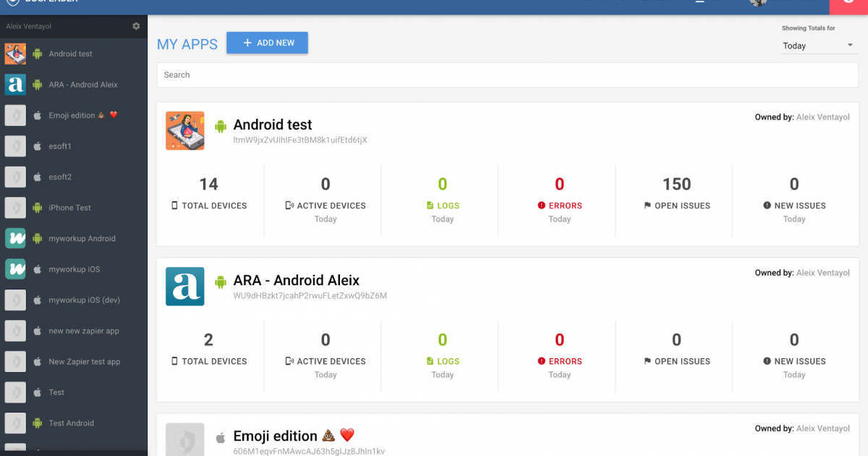Open the Emoji edition card title

pos(294,436)
